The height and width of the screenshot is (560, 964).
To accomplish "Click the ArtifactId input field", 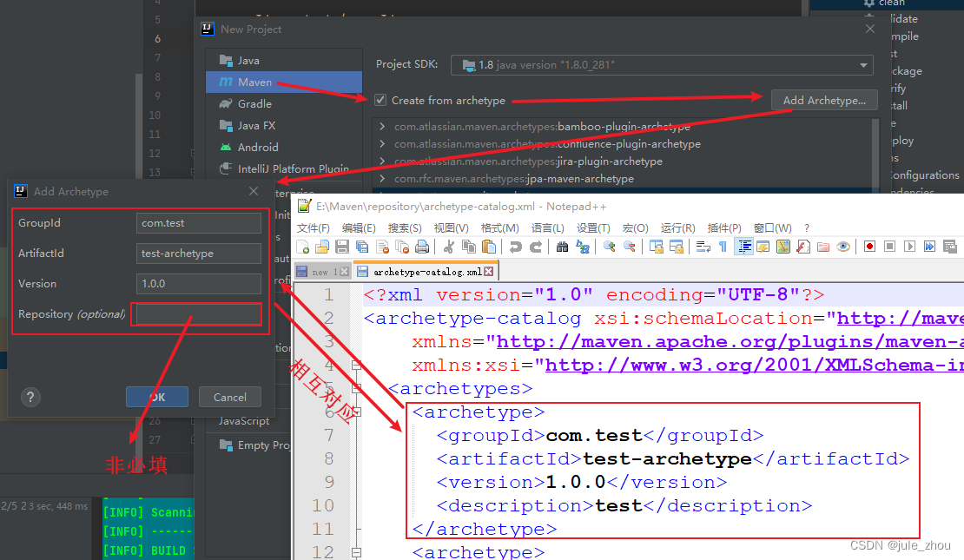I will [199, 254].
